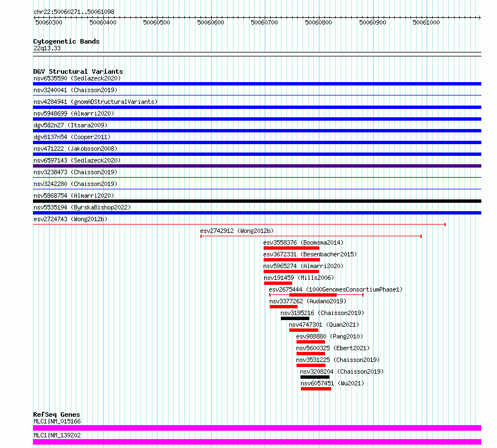The width and height of the screenshot is (497, 448).
Task: Click nsv471222 (Jakobsson2008) label
Action: pos(75,149)
